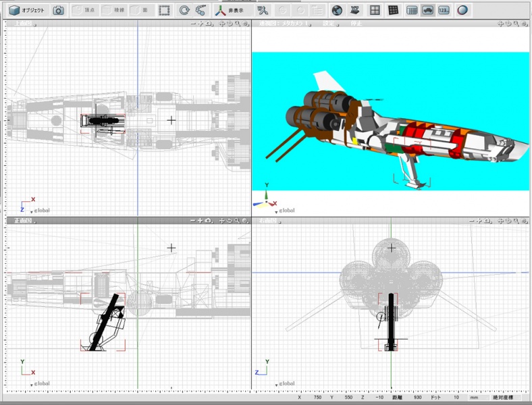Open the global coordinate dropdown in 右面図
Viewport: 532px width, 405px height.
(285, 383)
